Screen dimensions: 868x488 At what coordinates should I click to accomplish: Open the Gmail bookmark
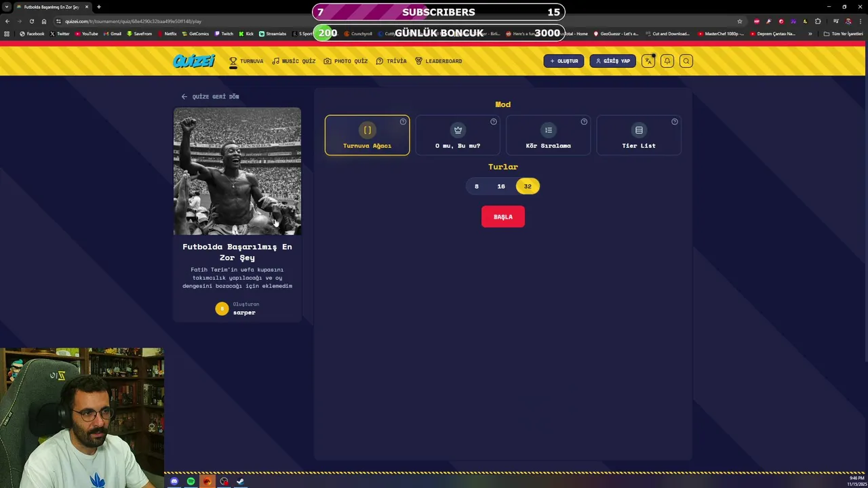tap(113, 33)
